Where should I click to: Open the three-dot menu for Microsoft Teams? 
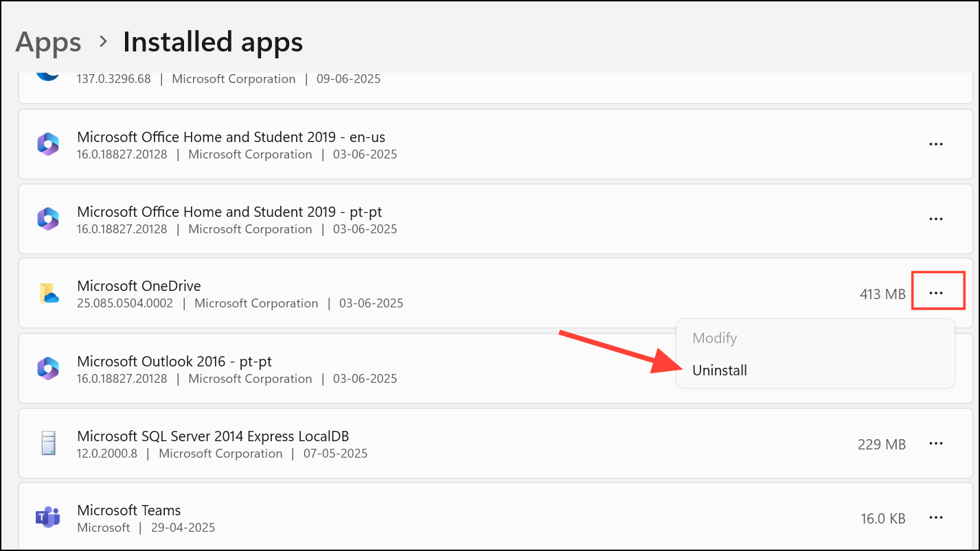click(x=935, y=518)
